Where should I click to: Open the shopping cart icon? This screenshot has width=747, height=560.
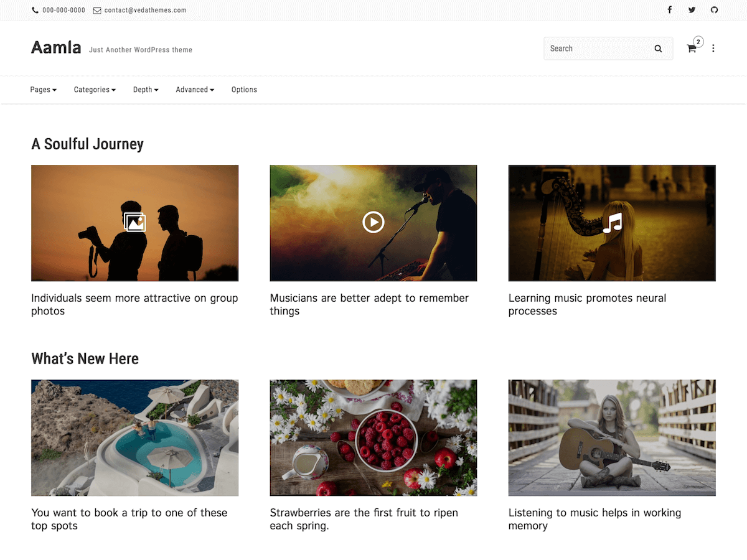point(692,49)
